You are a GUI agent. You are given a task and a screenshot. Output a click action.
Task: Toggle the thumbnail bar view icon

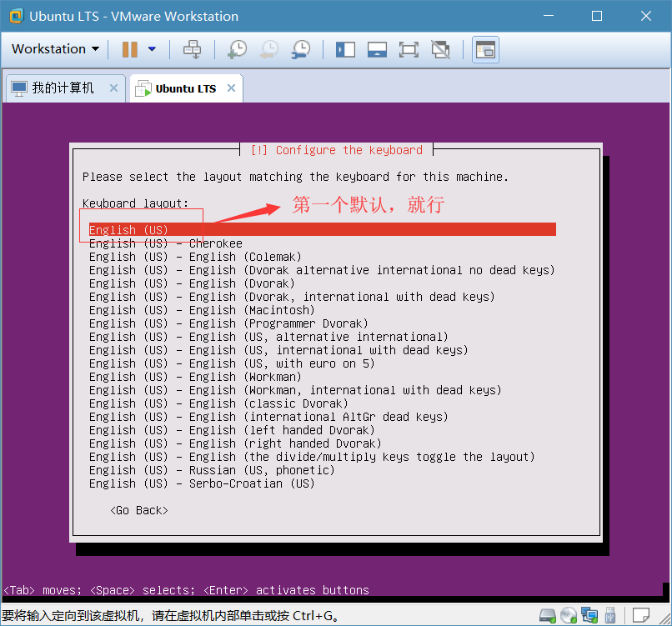tap(377, 49)
